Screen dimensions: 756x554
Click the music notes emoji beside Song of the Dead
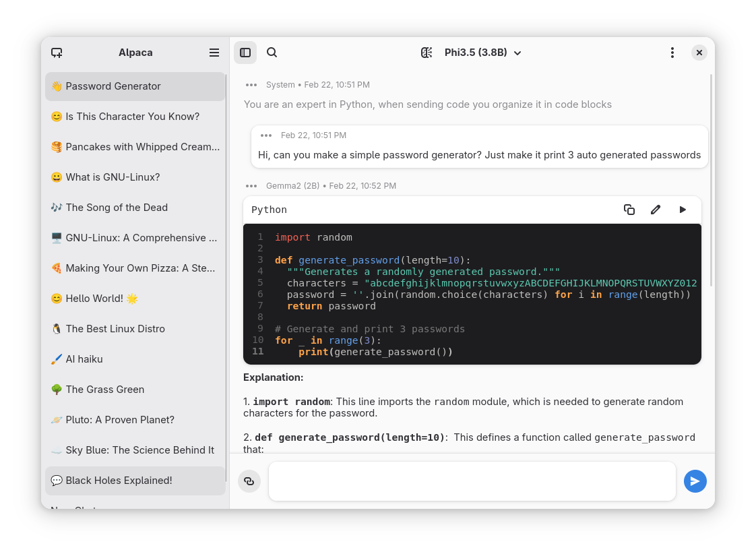tap(57, 208)
